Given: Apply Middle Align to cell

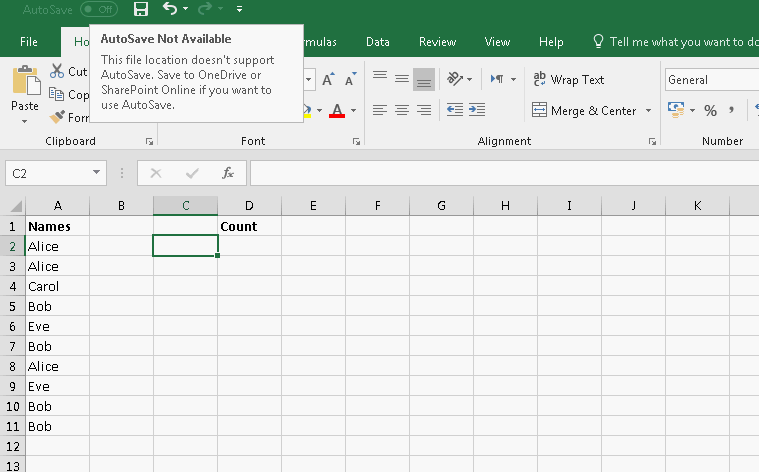Looking at the screenshot, I should point(402,78).
